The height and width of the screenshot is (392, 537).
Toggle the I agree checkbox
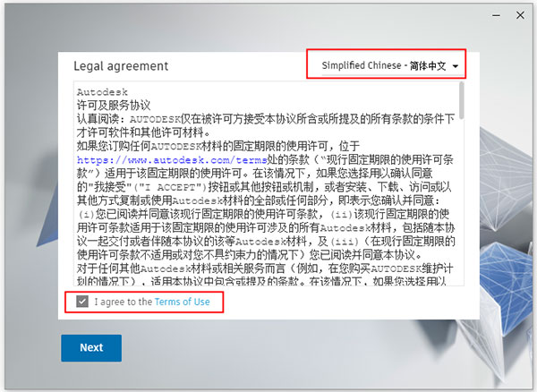point(82,302)
